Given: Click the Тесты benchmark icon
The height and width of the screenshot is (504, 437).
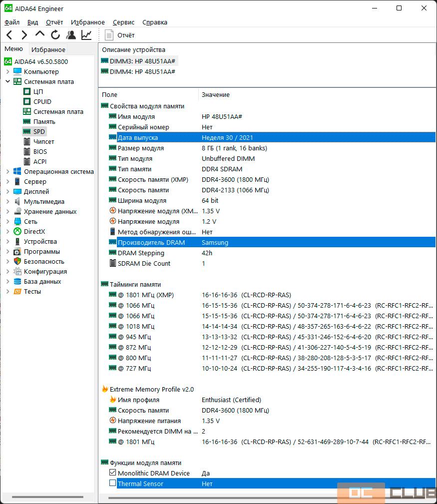Looking at the screenshot, I should 17,292.
